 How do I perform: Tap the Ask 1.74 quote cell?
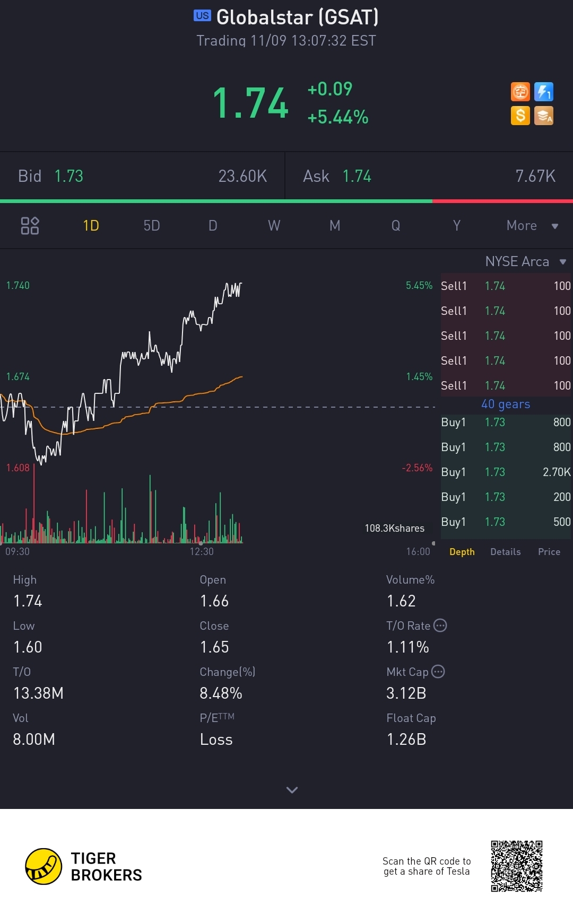(429, 176)
